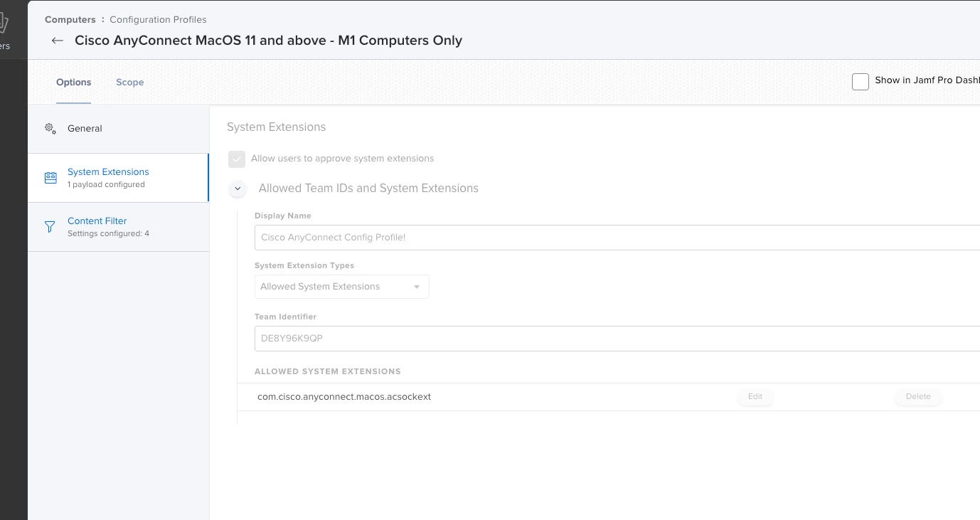
Task: Toggle Allow users to approve system extensions
Action: 237,159
